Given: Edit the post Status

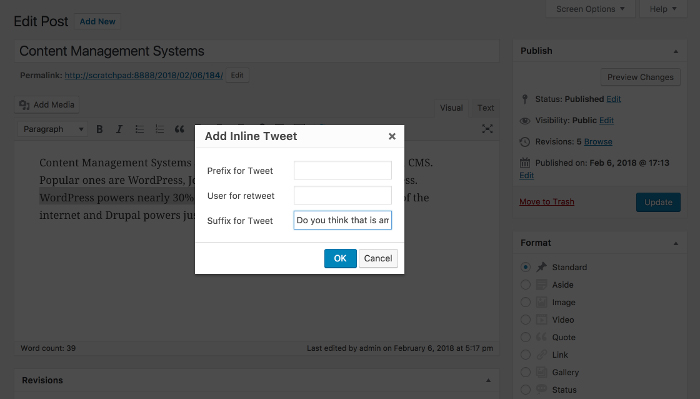Looking at the screenshot, I should tap(613, 99).
